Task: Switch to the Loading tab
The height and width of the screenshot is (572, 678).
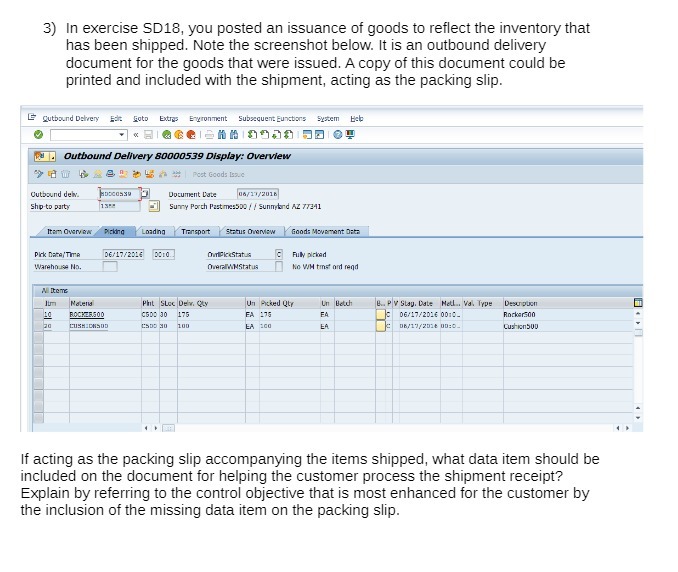Action: (x=154, y=232)
